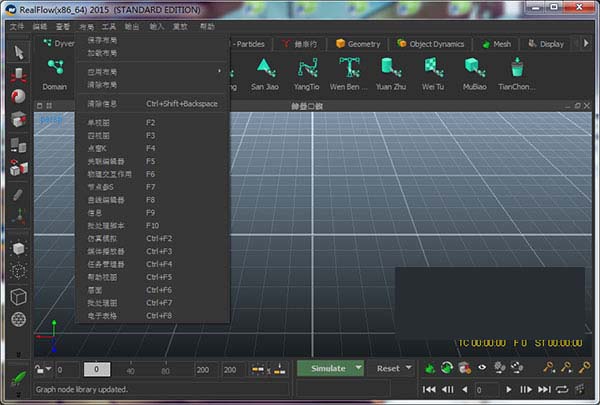Jump to the last frame
The width and height of the screenshot is (600, 405).
point(544,390)
